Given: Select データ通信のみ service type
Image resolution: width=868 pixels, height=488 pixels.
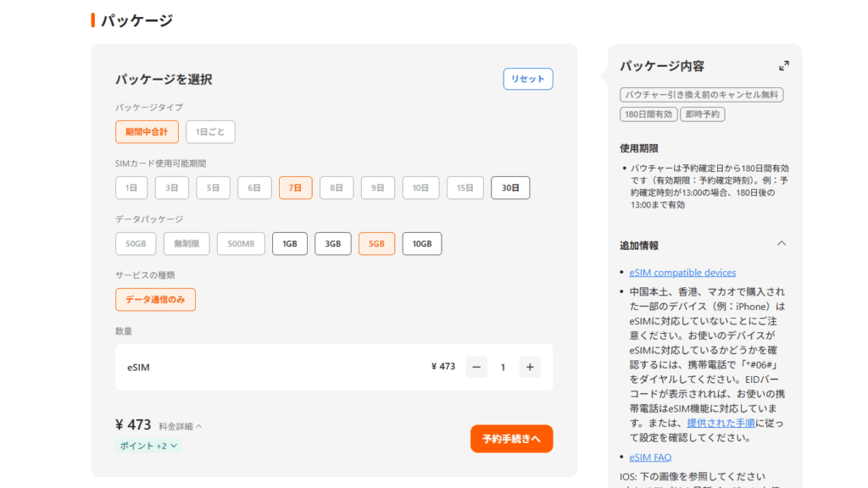Looking at the screenshot, I should 156,299.
